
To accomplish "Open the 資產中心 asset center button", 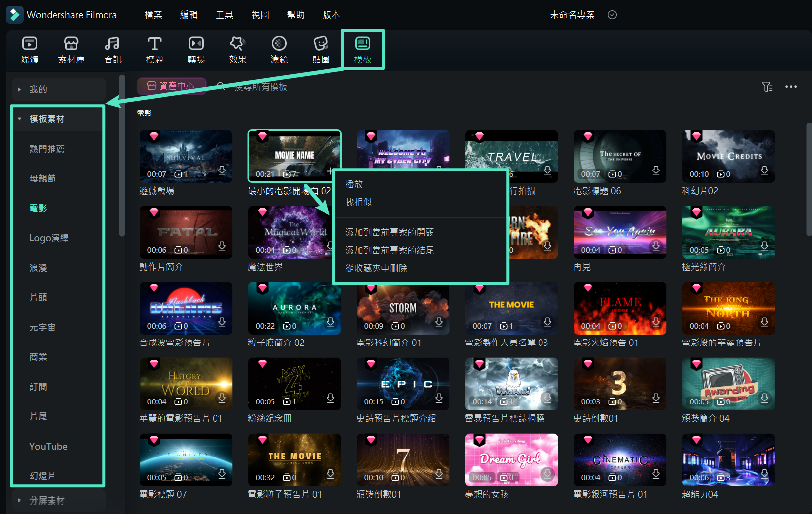I will 171,86.
